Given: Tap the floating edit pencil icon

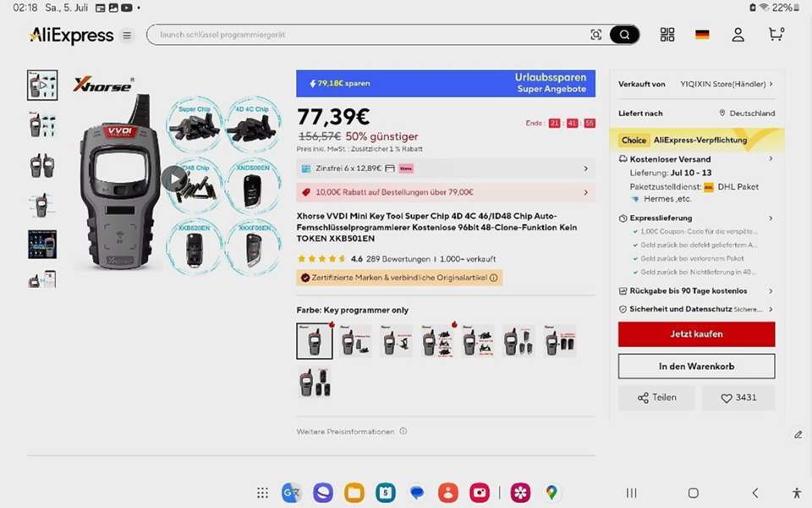Looking at the screenshot, I should pos(798,434).
